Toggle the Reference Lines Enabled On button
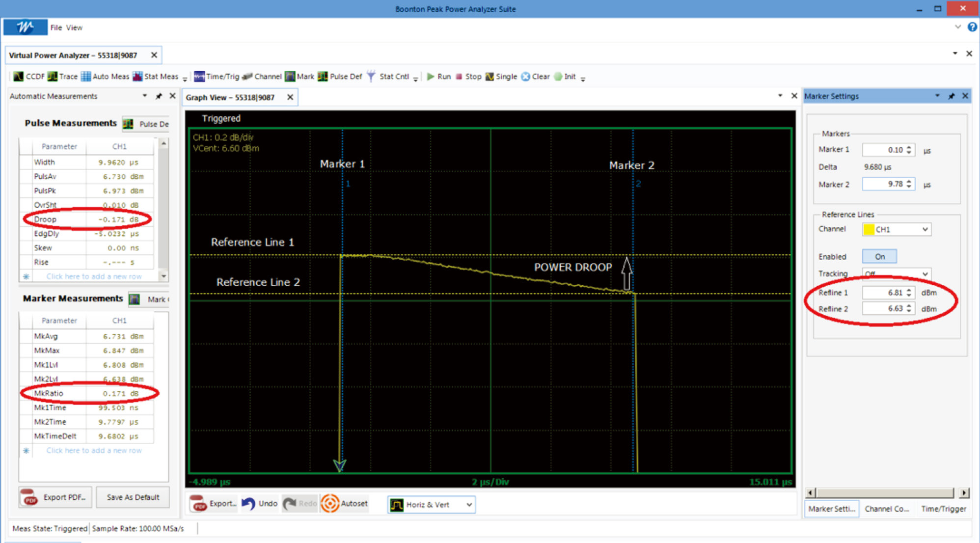Screen dimensions: 980x543 879,256
